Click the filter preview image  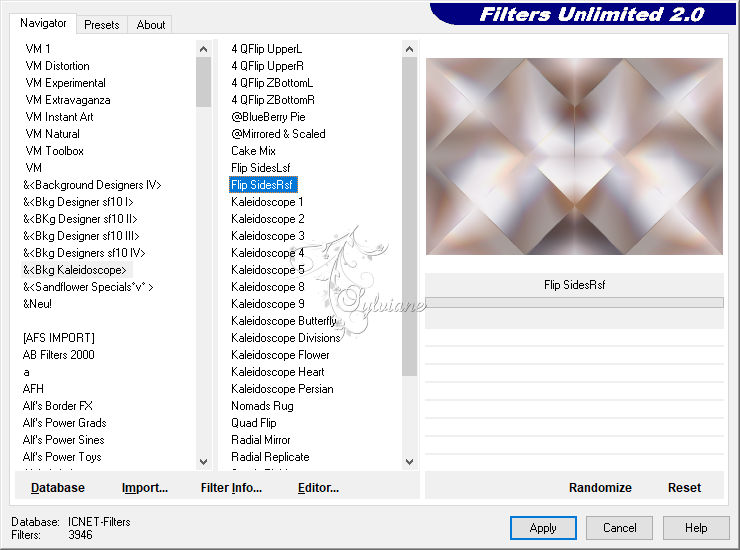(x=574, y=156)
